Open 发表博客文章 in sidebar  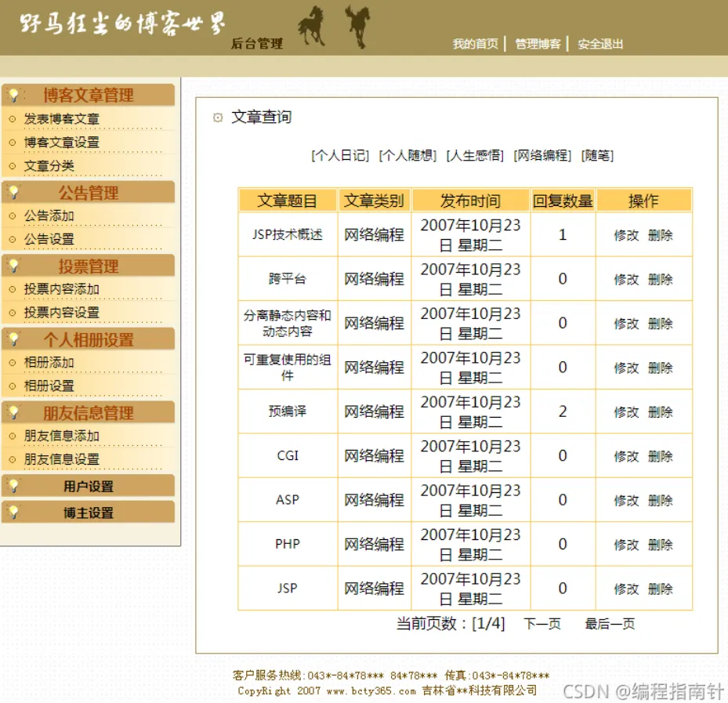point(62,119)
